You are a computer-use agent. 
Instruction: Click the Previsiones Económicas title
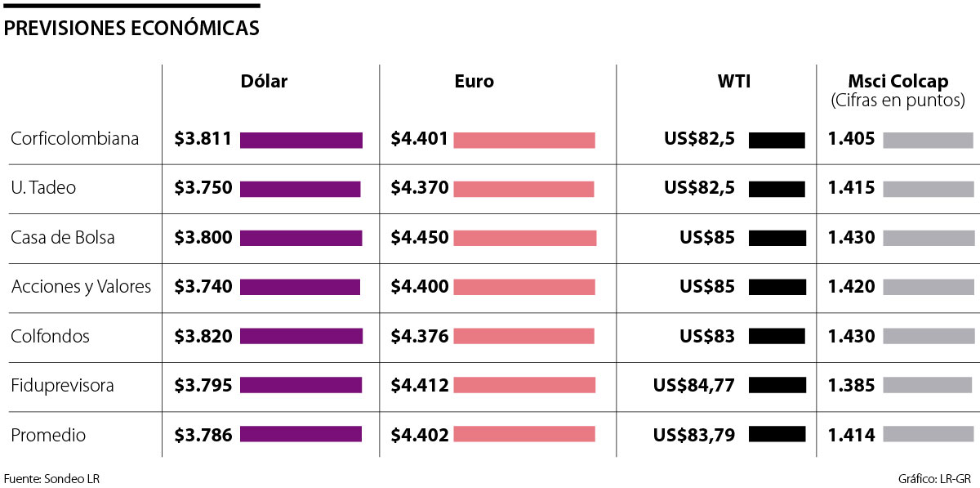pos(131,29)
